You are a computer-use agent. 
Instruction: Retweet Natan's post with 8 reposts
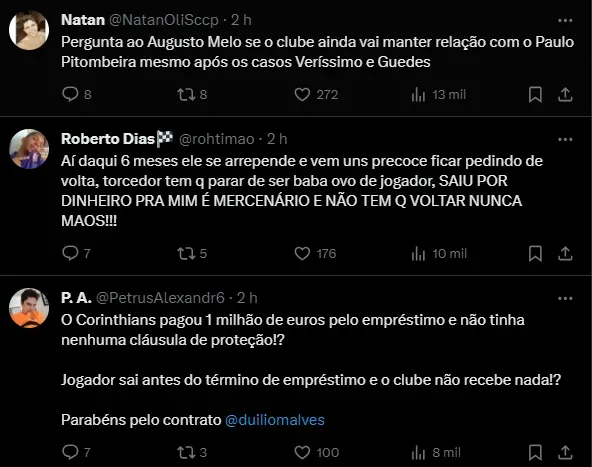[x=186, y=94]
